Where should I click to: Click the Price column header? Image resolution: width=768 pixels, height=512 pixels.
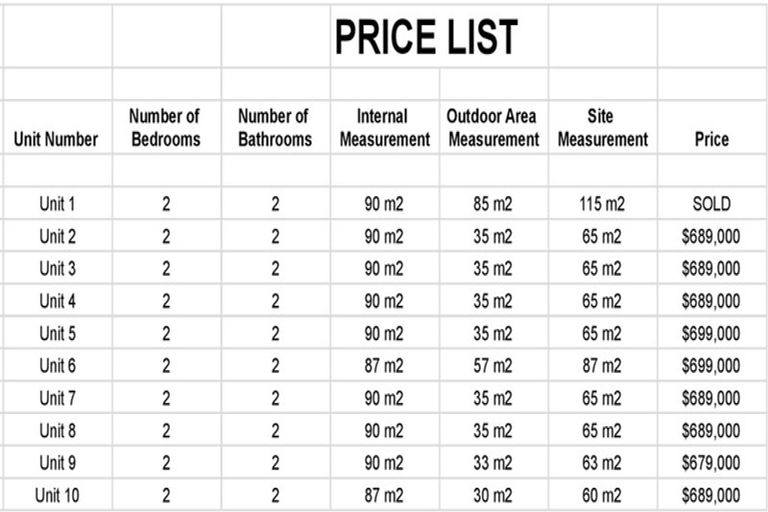[x=711, y=139]
